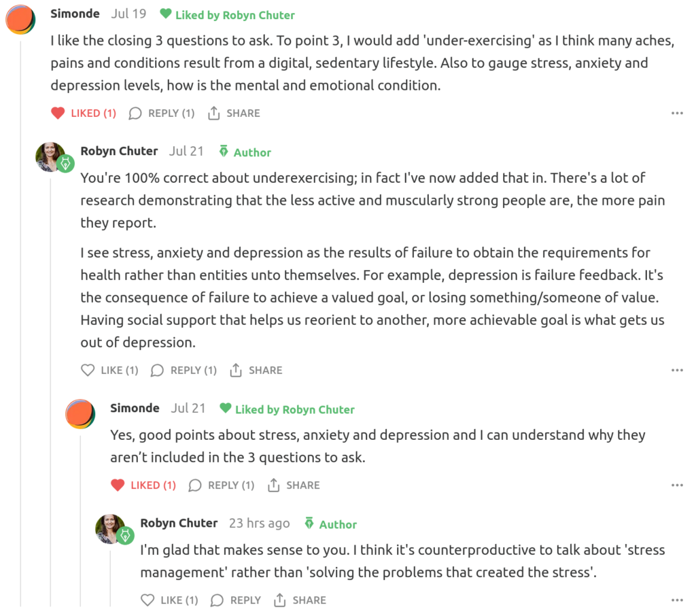Reply to Robyn Chuter's underexercising comment
Viewport: 696px width, 616px height.
coord(184,371)
